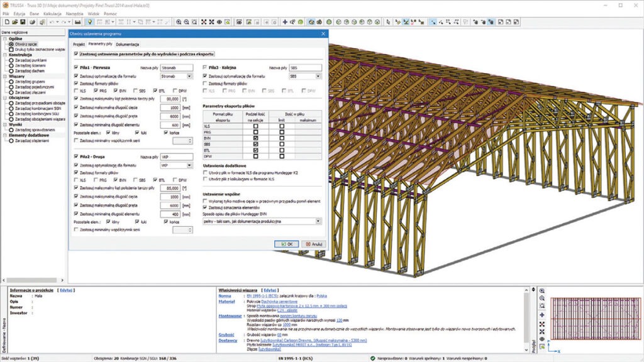Switch to the Projekt tab in dialog
The image size is (644, 362).
(79, 45)
